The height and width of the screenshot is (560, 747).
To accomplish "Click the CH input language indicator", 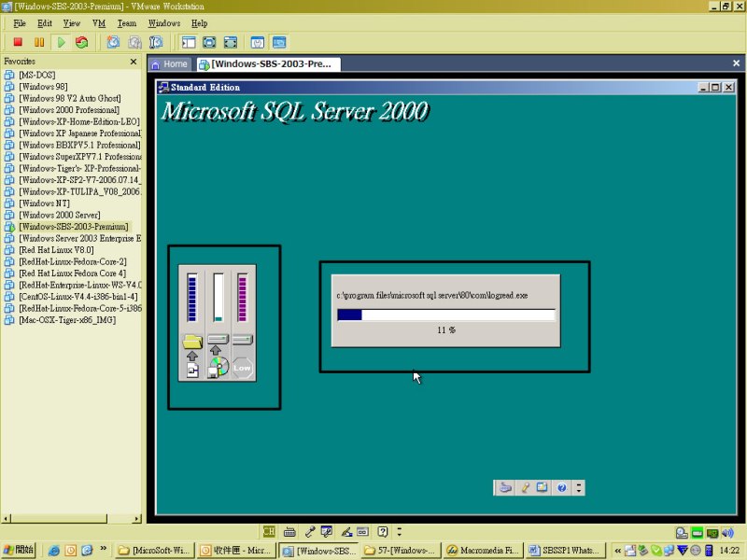I will coord(269,531).
